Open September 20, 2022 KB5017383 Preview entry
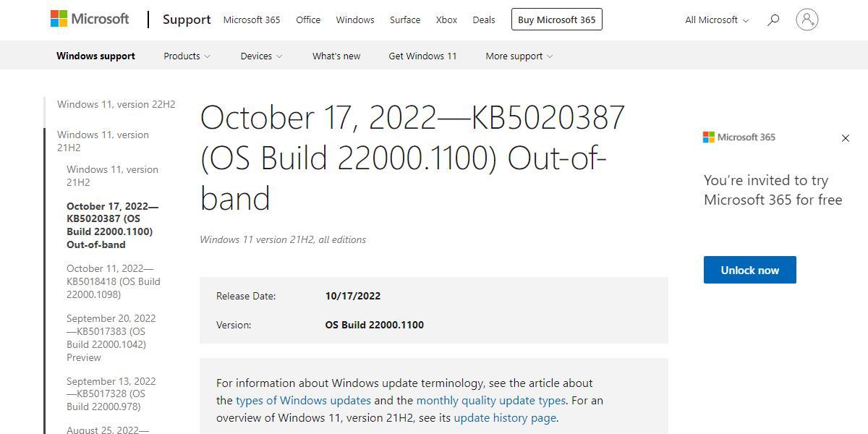868x434 pixels. (111, 338)
